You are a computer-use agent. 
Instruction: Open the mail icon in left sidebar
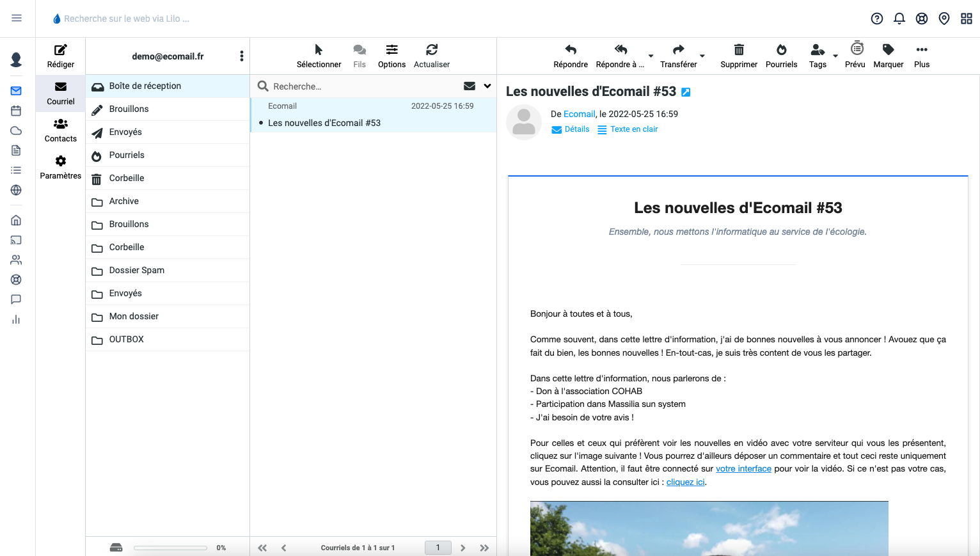(x=16, y=91)
